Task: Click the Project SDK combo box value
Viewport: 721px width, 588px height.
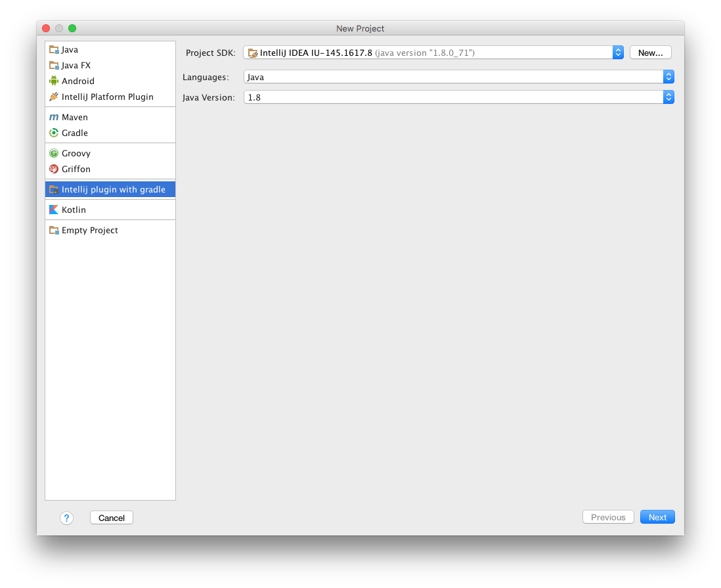Action: [433, 53]
